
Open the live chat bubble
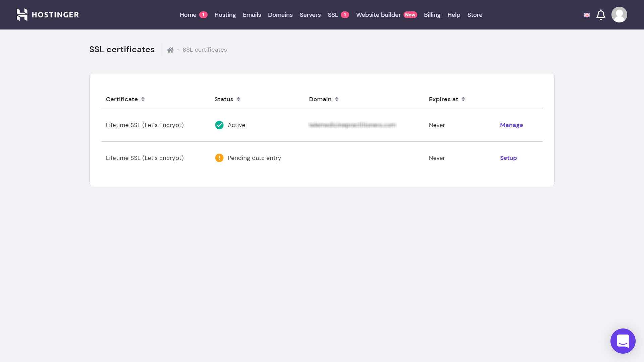(623, 341)
